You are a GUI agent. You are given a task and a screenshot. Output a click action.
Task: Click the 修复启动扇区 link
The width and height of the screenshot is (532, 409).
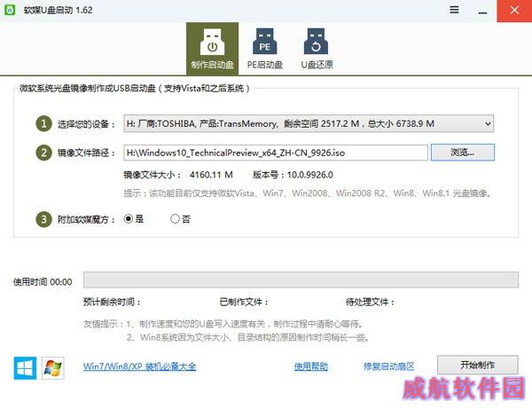[x=389, y=366]
